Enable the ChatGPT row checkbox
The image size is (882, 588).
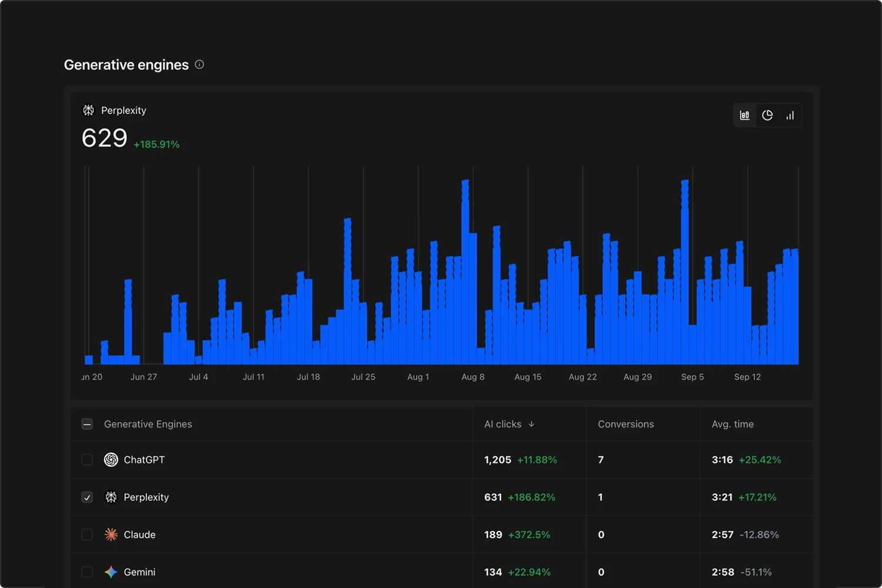point(87,460)
